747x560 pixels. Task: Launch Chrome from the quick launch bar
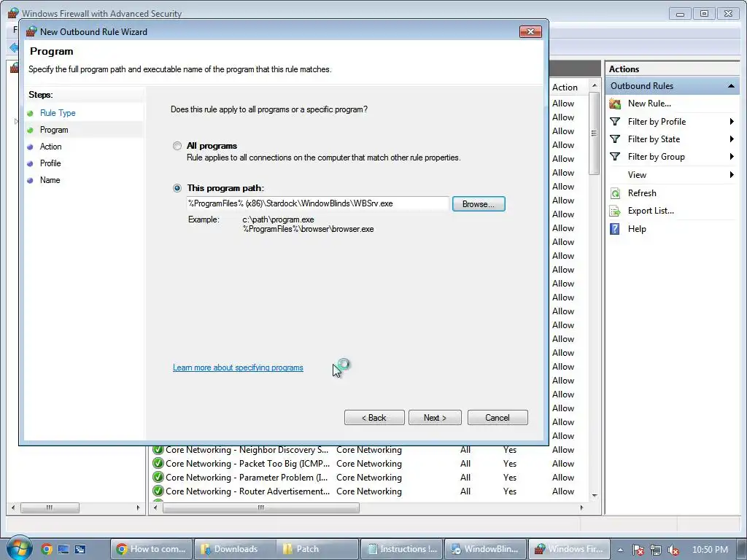(46, 549)
